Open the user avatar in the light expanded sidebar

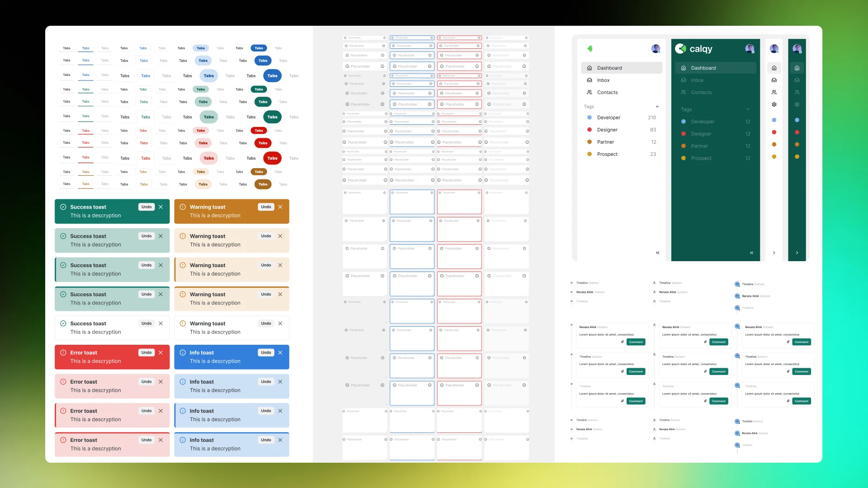point(656,49)
